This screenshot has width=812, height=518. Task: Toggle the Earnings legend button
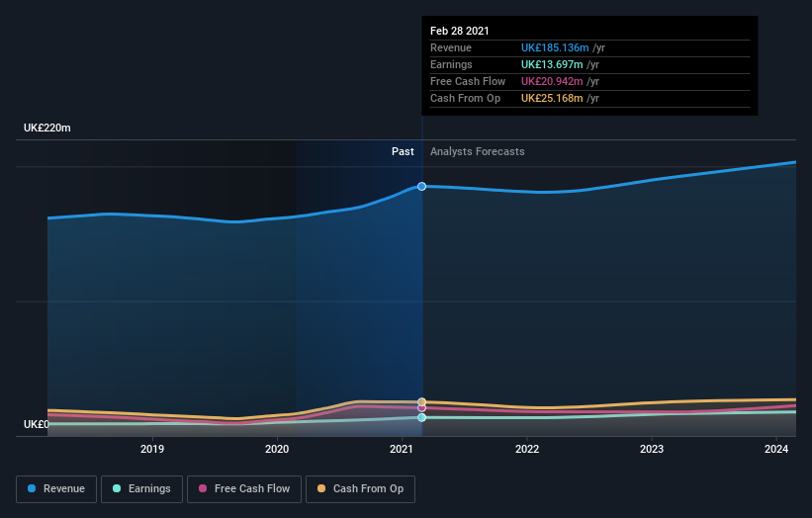point(141,489)
